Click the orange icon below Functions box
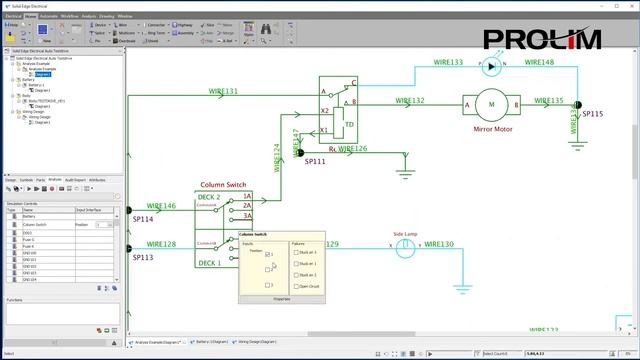640x360 pixels. 99,331
